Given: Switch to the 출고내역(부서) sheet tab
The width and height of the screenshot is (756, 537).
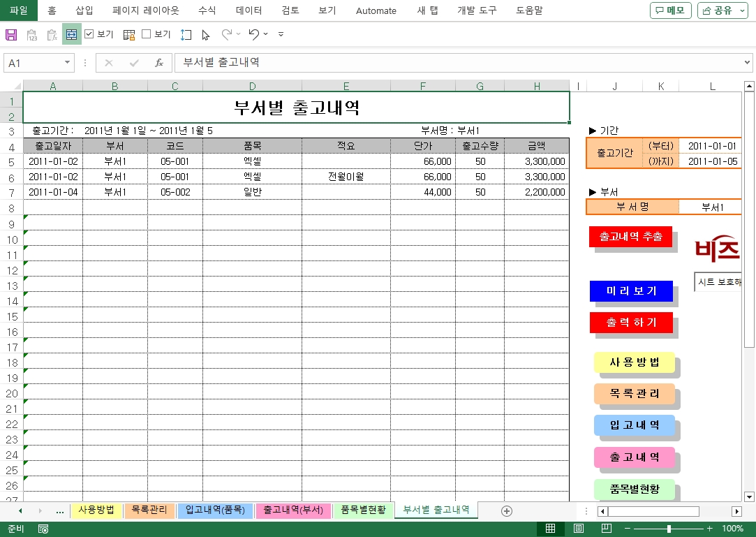Looking at the screenshot, I should [293, 510].
